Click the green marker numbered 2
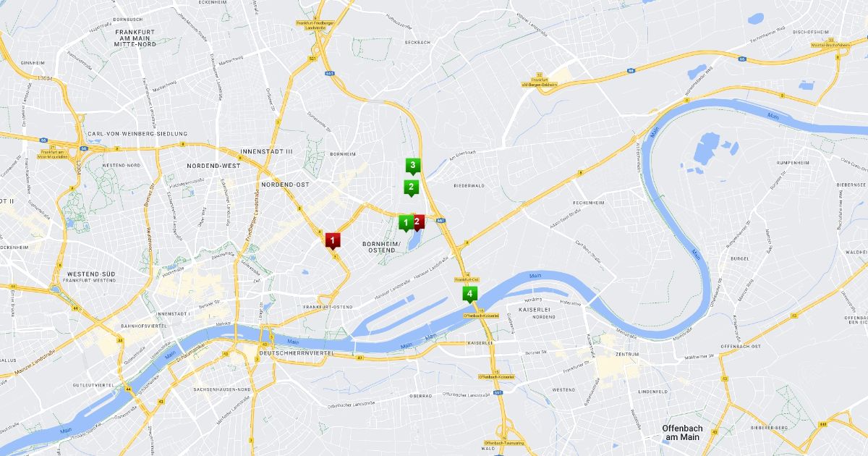The height and width of the screenshot is (456, 868). [x=411, y=187]
